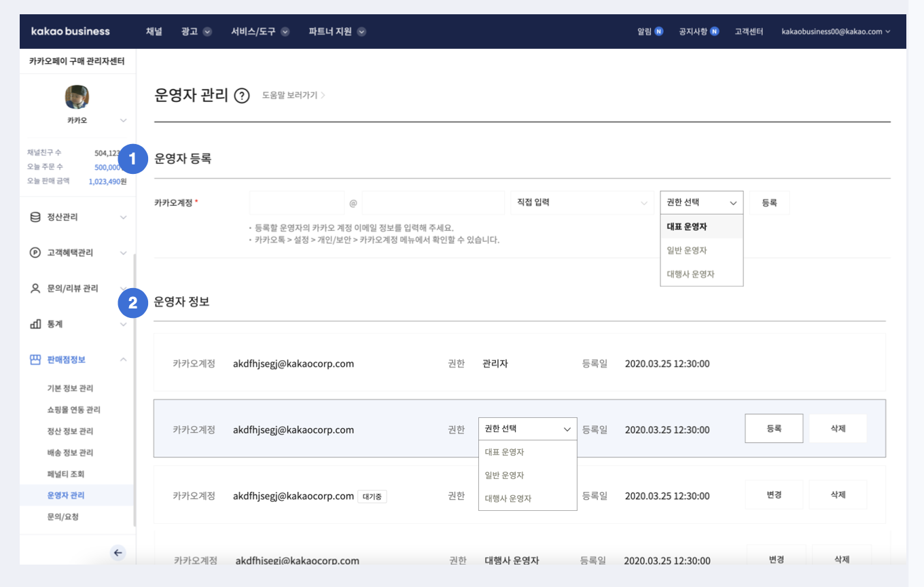Click 삭제 button in the 대기중 row
This screenshot has height=587, width=924.
click(838, 495)
